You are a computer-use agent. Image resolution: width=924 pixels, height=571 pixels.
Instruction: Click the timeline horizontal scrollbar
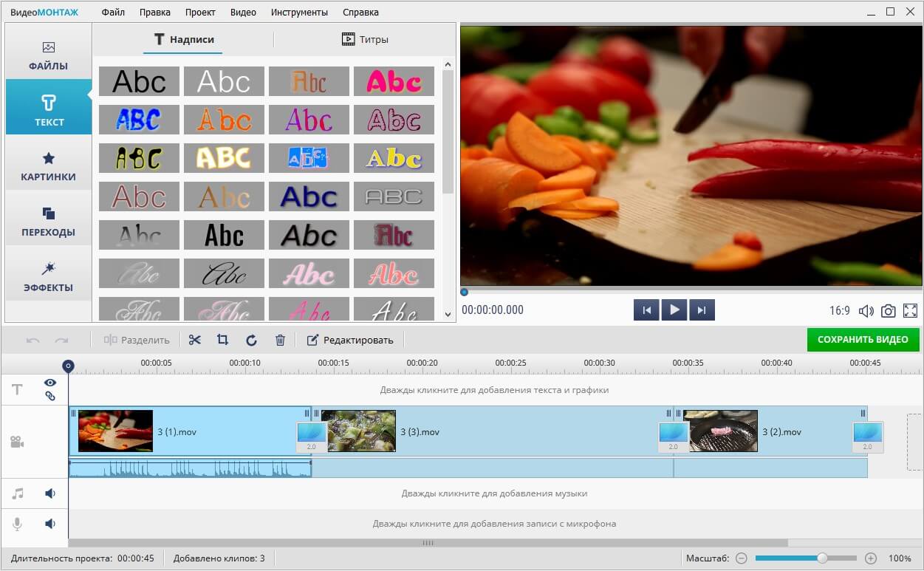pos(428,543)
